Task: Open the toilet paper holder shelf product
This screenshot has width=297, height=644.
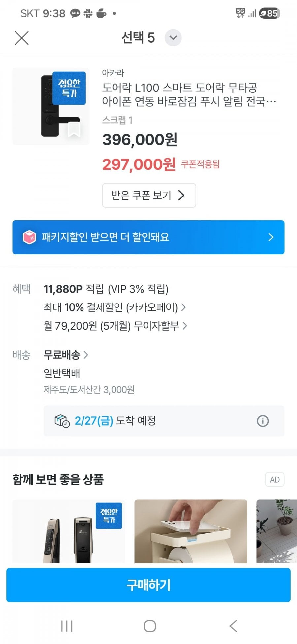Action: [x=191, y=531]
